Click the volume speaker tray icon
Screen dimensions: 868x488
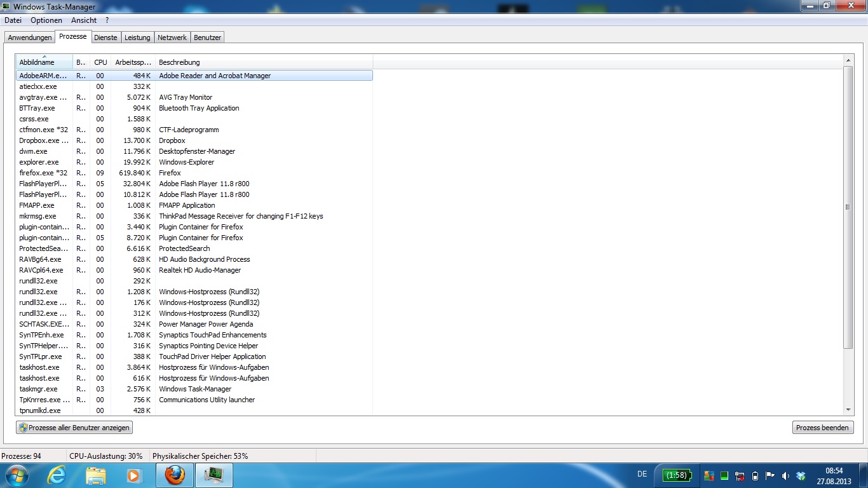785,476
